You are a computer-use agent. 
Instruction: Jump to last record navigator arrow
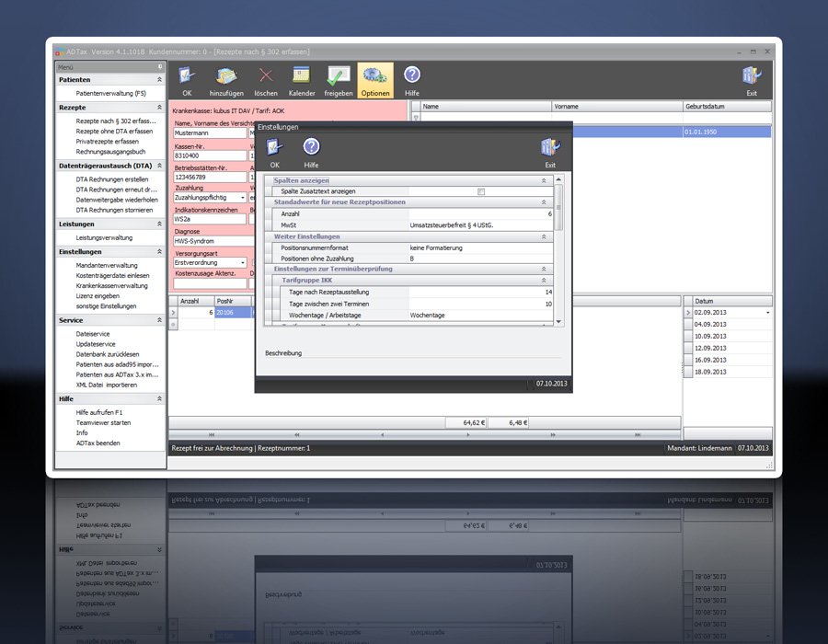(638, 435)
